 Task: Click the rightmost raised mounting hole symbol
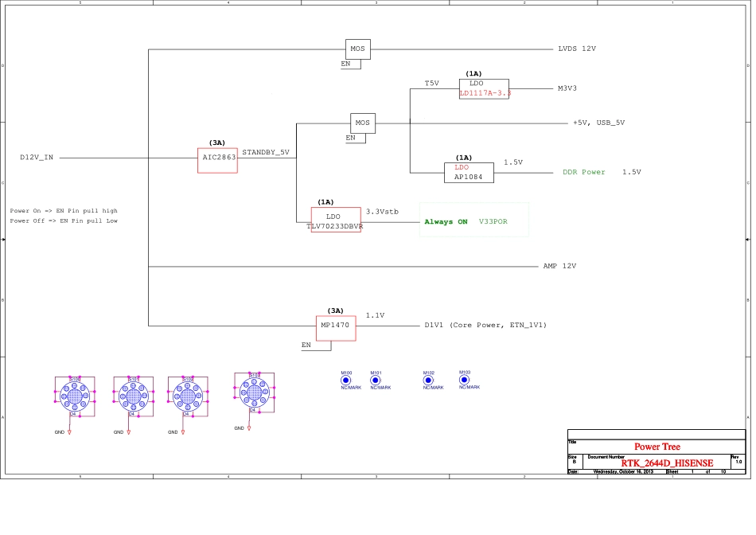[x=254, y=391]
